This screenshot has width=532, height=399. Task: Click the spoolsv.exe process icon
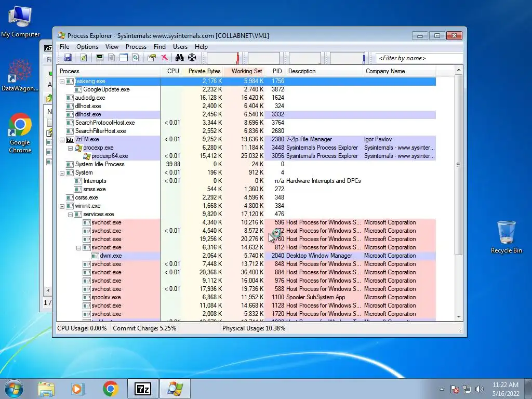tap(87, 297)
